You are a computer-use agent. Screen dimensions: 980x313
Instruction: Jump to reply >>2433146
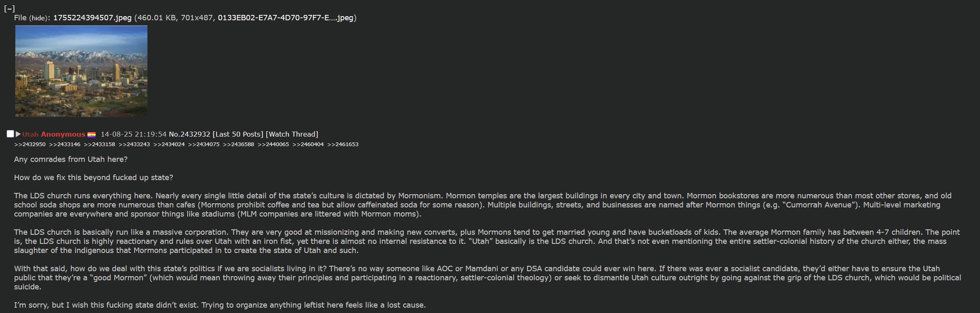pos(65,144)
